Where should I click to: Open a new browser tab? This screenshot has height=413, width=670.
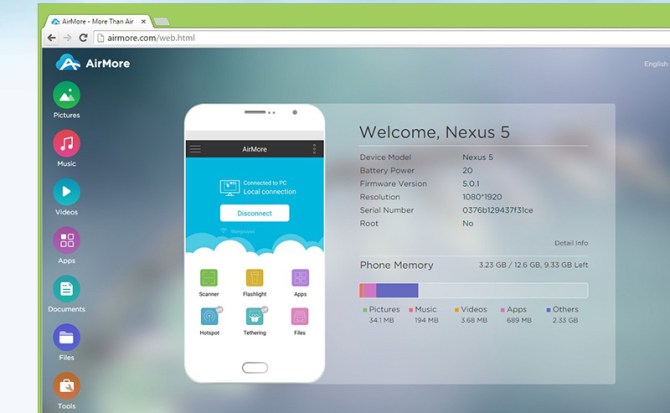pos(162,21)
